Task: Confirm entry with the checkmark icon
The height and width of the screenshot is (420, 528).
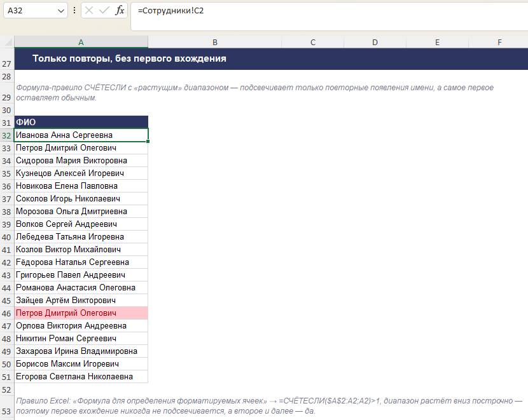Action: coord(104,10)
